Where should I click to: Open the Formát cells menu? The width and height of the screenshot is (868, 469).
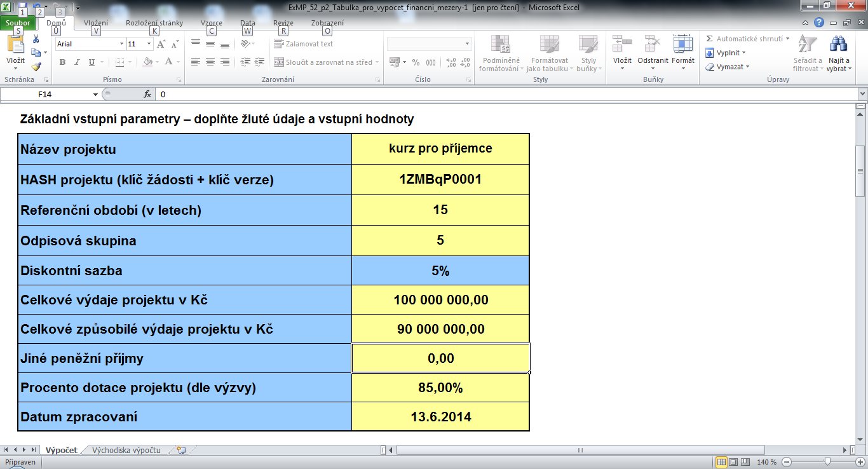coord(683,54)
